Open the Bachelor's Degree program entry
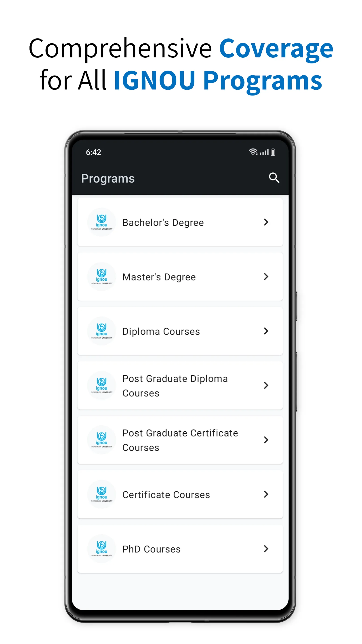This screenshot has height=644, width=362. coord(163,222)
